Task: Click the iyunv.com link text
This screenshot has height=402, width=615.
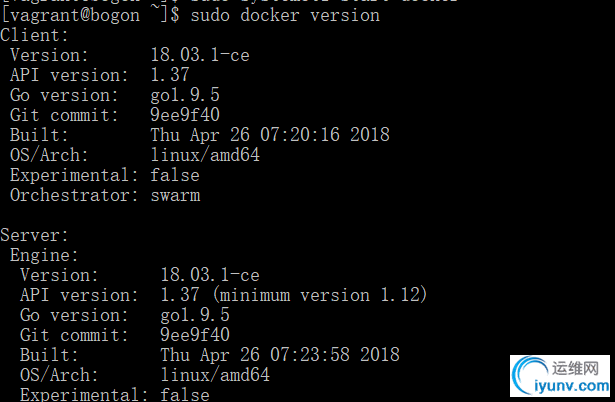Action: click(572, 386)
